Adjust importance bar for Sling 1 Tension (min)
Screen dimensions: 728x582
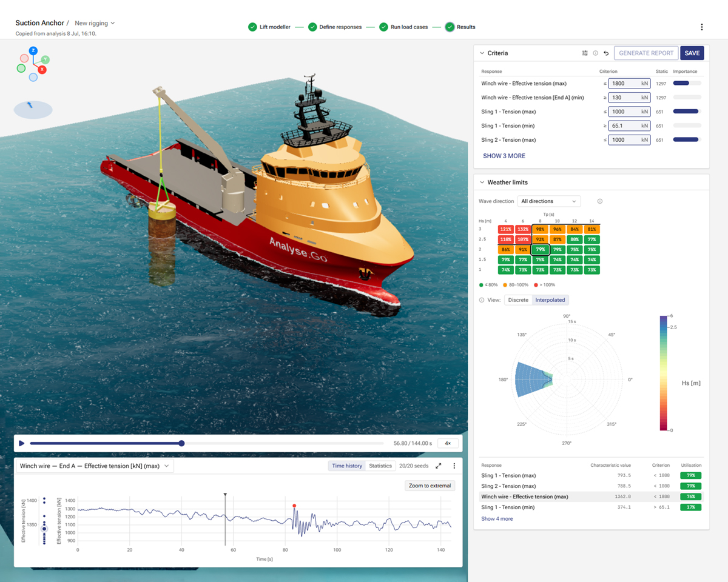[x=687, y=125]
